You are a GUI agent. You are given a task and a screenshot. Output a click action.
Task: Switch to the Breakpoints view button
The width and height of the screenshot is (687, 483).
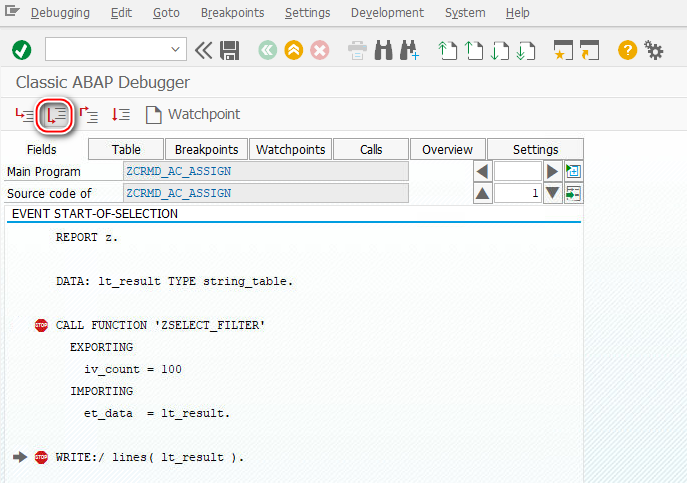click(x=206, y=149)
